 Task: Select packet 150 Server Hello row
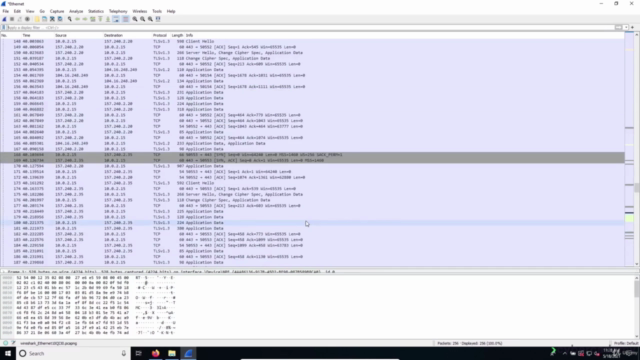312,53
